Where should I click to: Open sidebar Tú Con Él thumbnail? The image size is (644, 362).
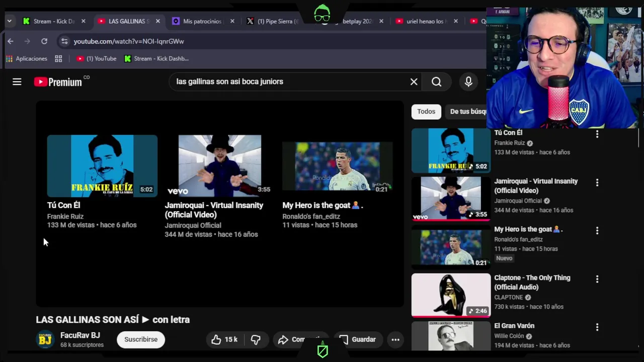point(451,150)
